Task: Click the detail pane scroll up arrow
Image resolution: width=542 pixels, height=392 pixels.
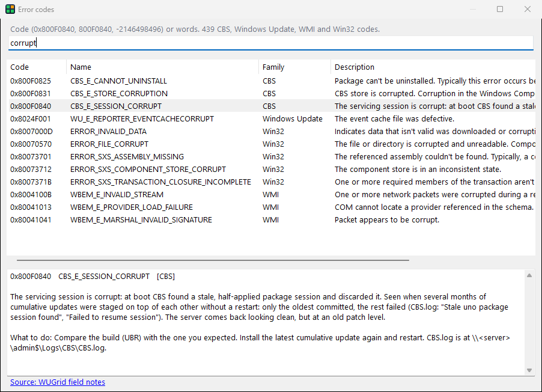Action: (x=529, y=275)
